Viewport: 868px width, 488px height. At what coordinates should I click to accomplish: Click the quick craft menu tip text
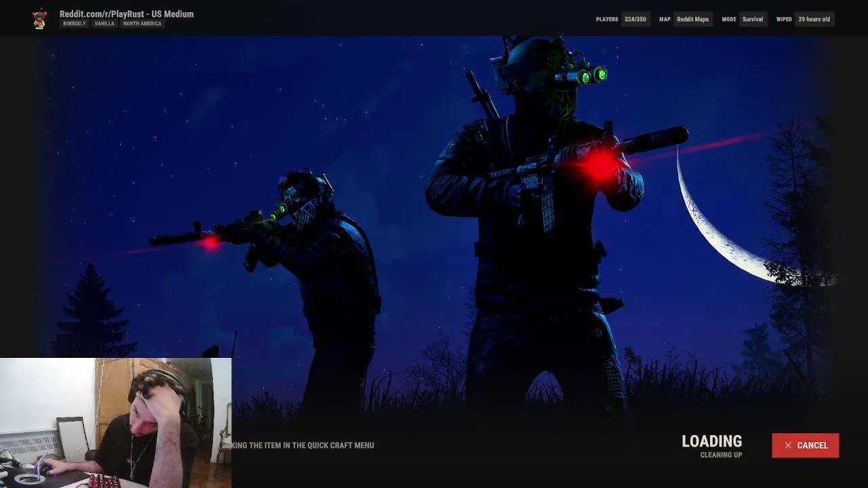302,445
